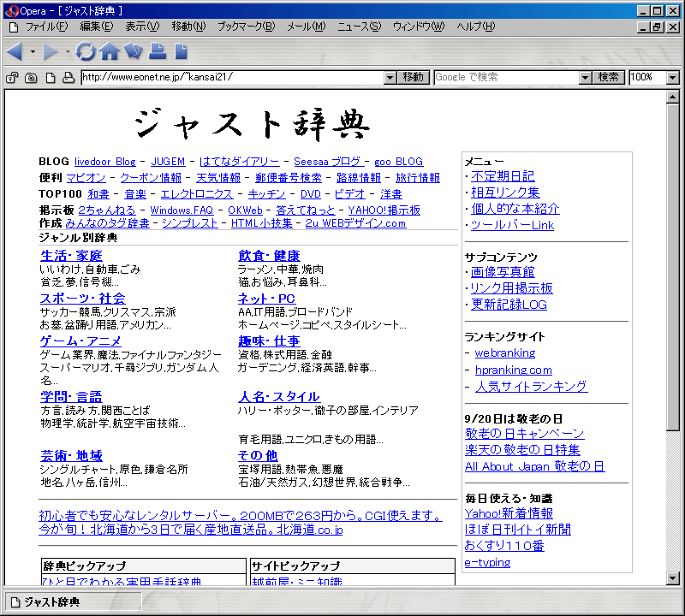Click the print preview icon in address bar
Image resolution: width=685 pixels, height=616 pixels.
point(68,78)
